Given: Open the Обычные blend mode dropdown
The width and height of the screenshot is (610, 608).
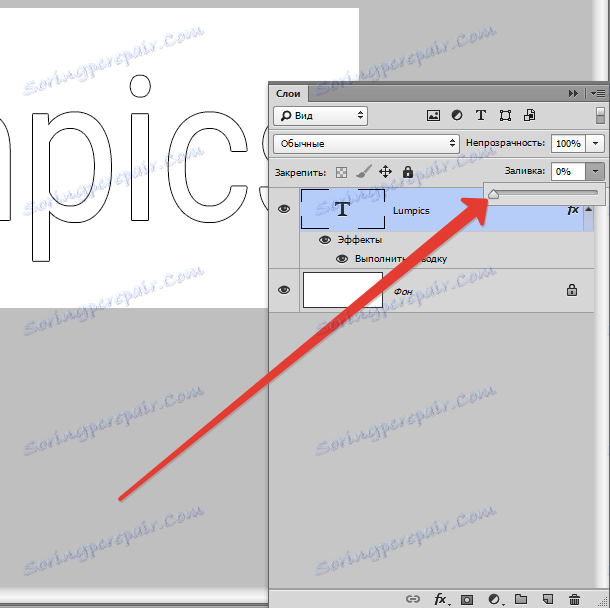Looking at the screenshot, I should 366,144.
